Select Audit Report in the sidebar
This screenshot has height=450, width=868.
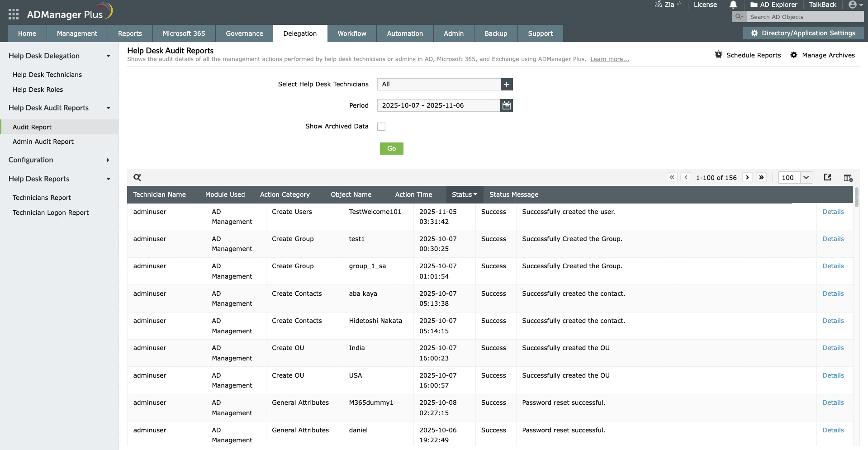pyautogui.click(x=59, y=127)
